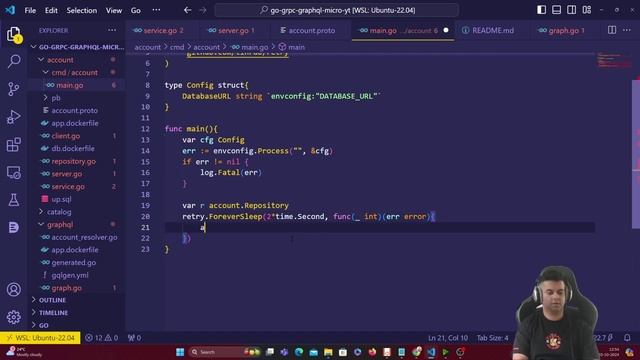The image size is (640, 360).
Task: Toggle the secondary side bar layout icon
Action: (x=571, y=10)
